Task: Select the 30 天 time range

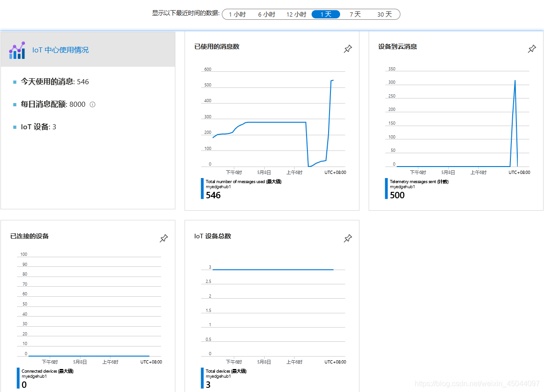Action: pyautogui.click(x=384, y=14)
